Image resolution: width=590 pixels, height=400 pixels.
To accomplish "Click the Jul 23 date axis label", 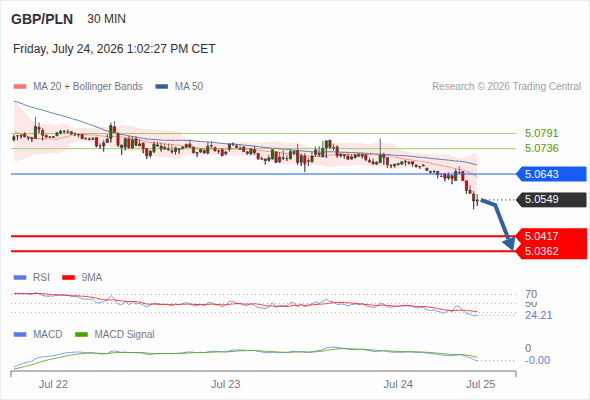I will click(x=225, y=385).
